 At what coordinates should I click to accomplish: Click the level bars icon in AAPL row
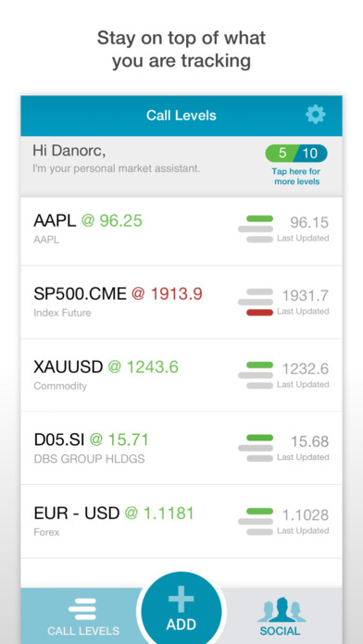coord(256,229)
